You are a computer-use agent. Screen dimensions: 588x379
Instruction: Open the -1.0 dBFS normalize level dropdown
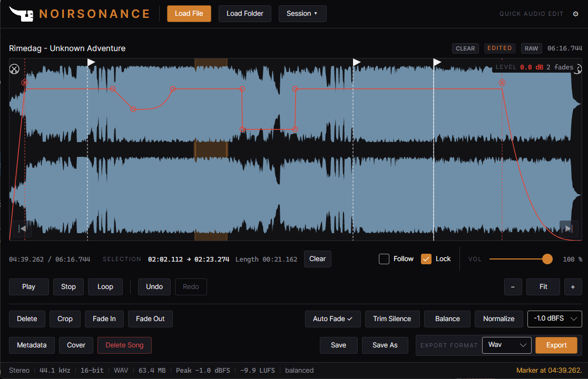tap(555, 318)
